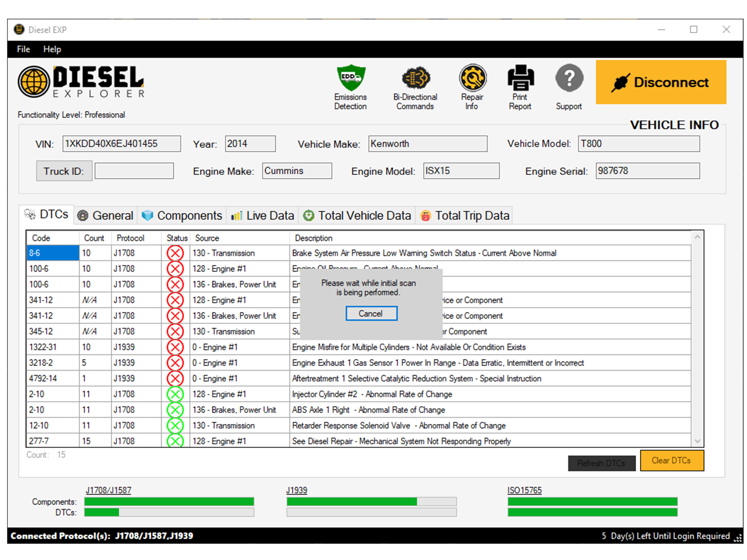The height and width of the screenshot is (560, 747).
Task: Click the Disconnect button
Action: [x=661, y=82]
